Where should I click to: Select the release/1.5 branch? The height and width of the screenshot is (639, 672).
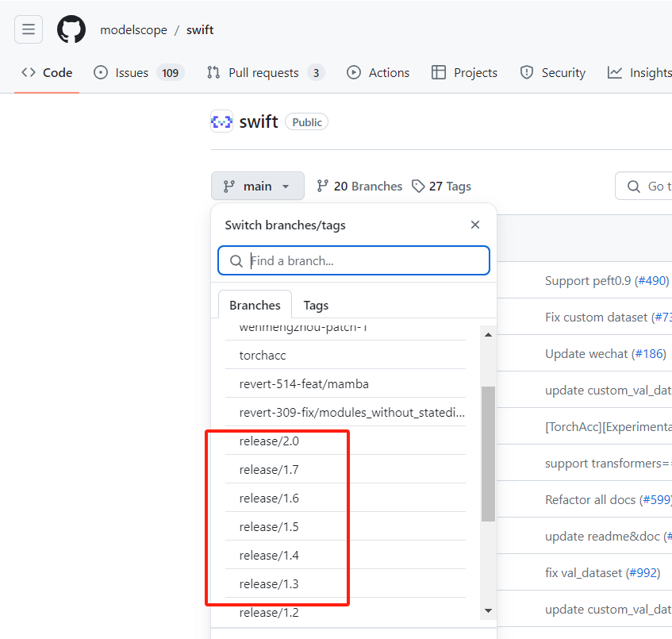tap(269, 526)
